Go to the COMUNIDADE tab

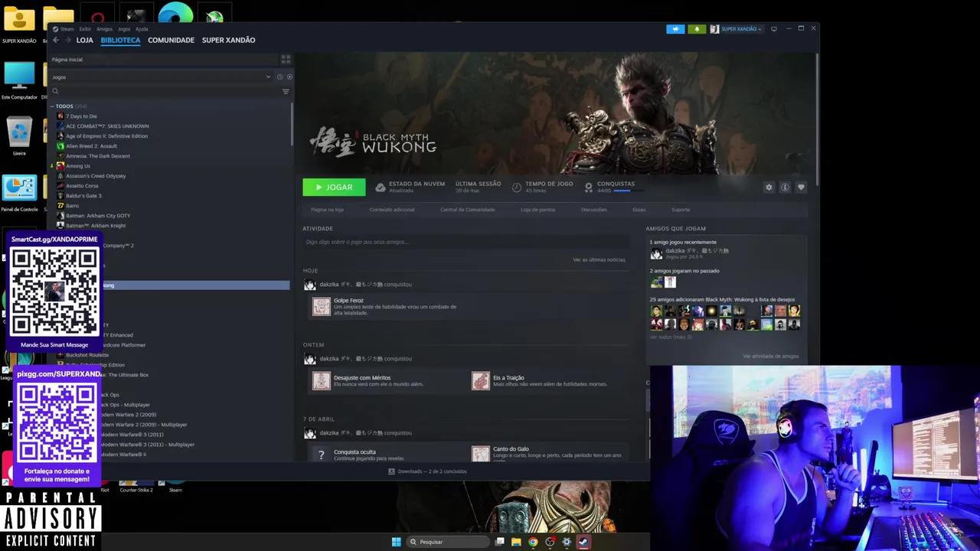tap(171, 40)
